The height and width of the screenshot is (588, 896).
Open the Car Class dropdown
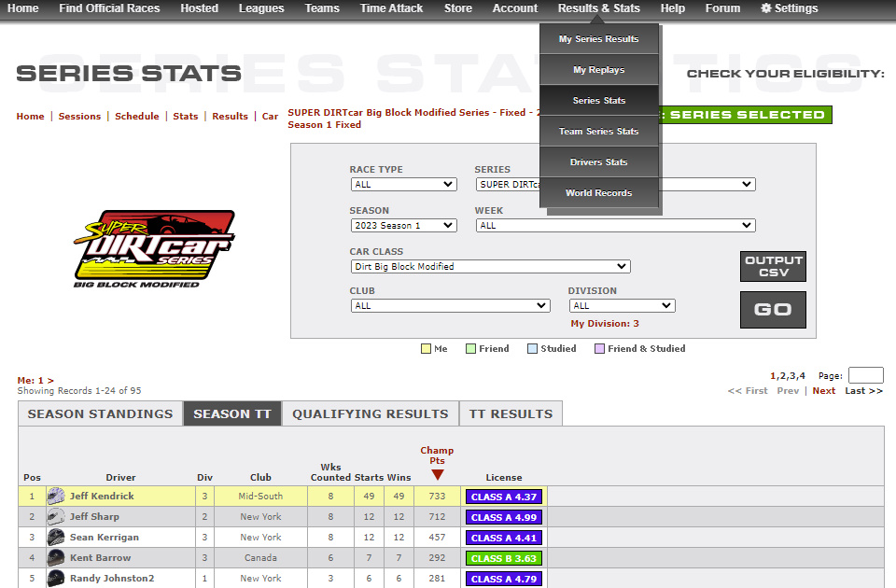tap(490, 267)
